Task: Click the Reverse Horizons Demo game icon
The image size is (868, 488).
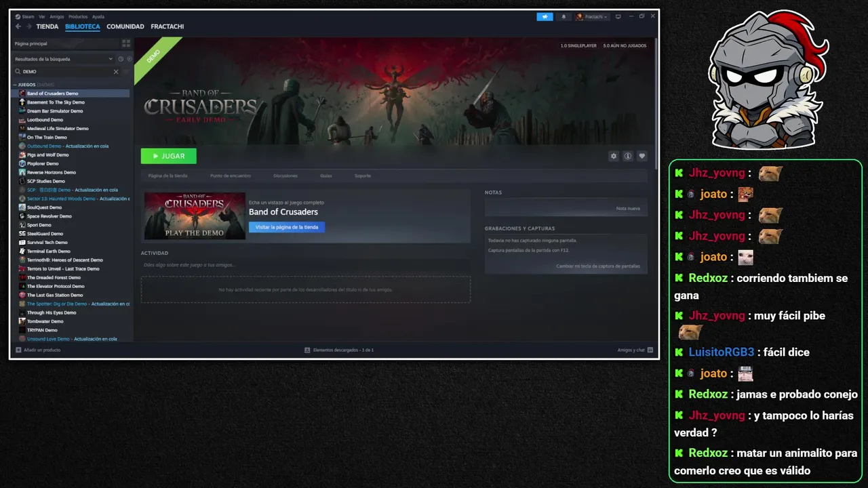Action: click(22, 173)
